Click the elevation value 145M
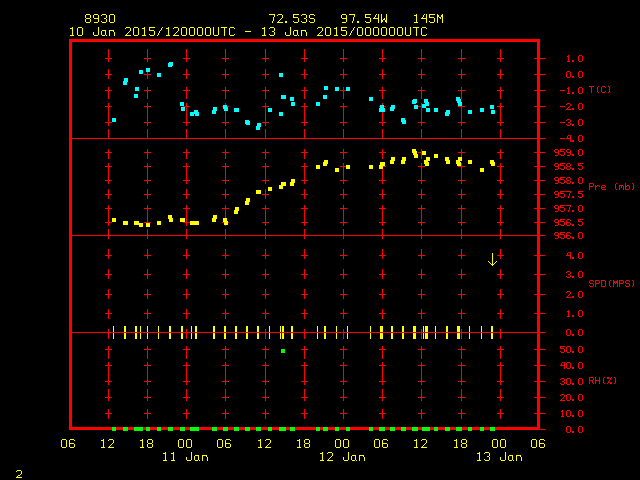This screenshot has height=480, width=640. point(428,19)
